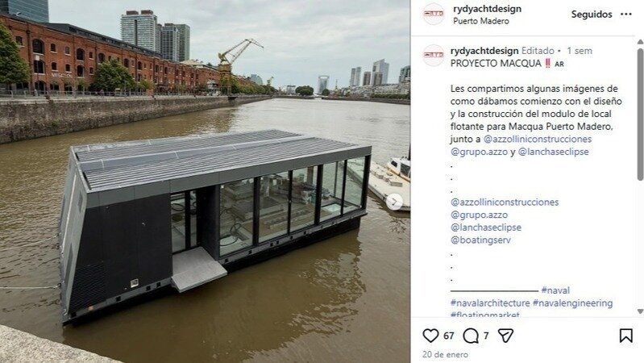
Task: Open the #navalengineering hashtag
Action: [x=572, y=303]
